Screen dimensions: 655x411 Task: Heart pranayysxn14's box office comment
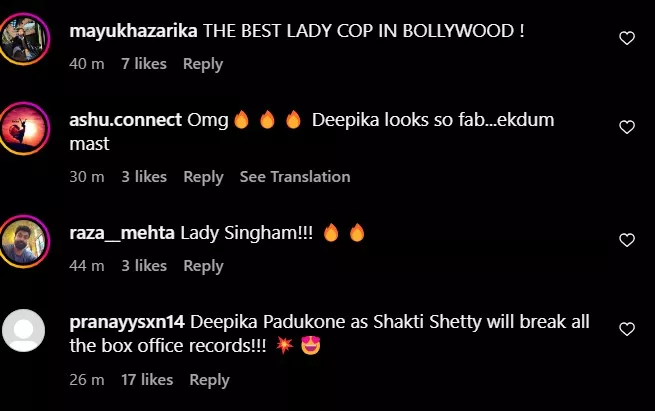point(627,329)
